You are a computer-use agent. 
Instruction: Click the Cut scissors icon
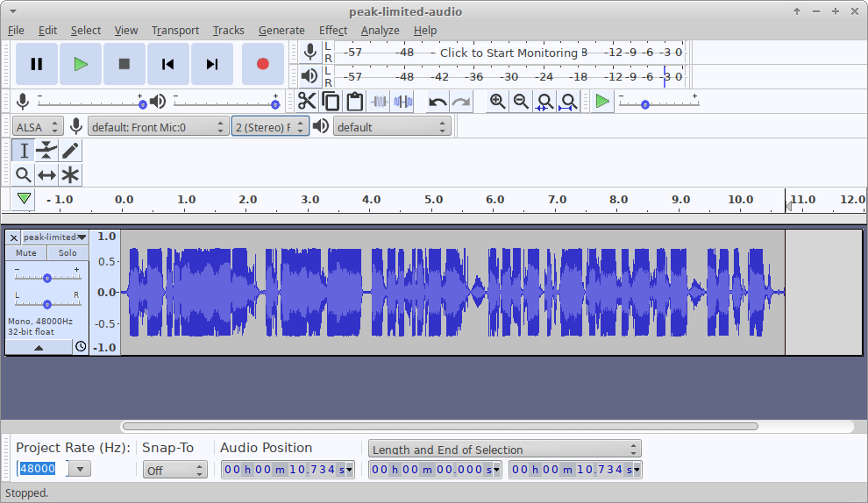[x=307, y=102]
